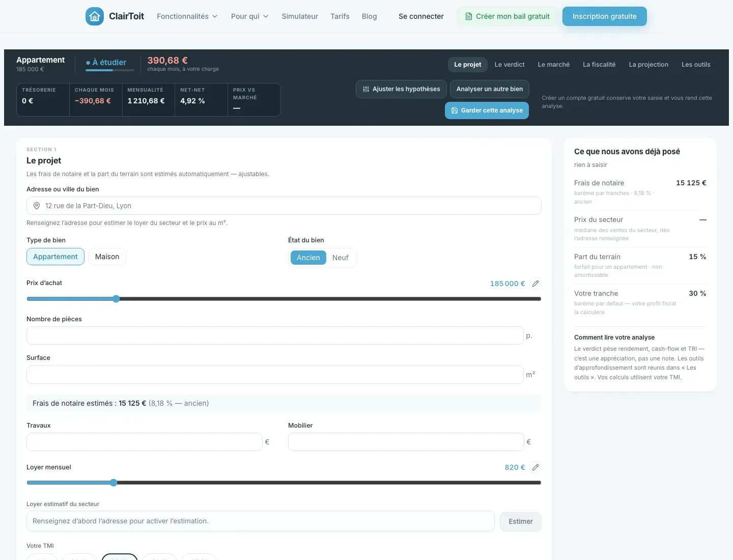Edit purchase price with pencil icon
The width and height of the screenshot is (733, 560).
[x=535, y=284]
